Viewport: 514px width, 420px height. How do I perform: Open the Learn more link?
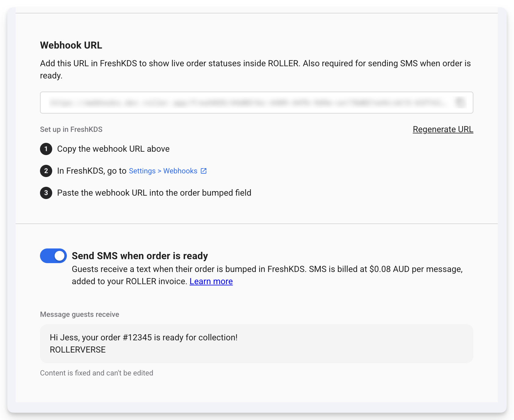tap(211, 281)
